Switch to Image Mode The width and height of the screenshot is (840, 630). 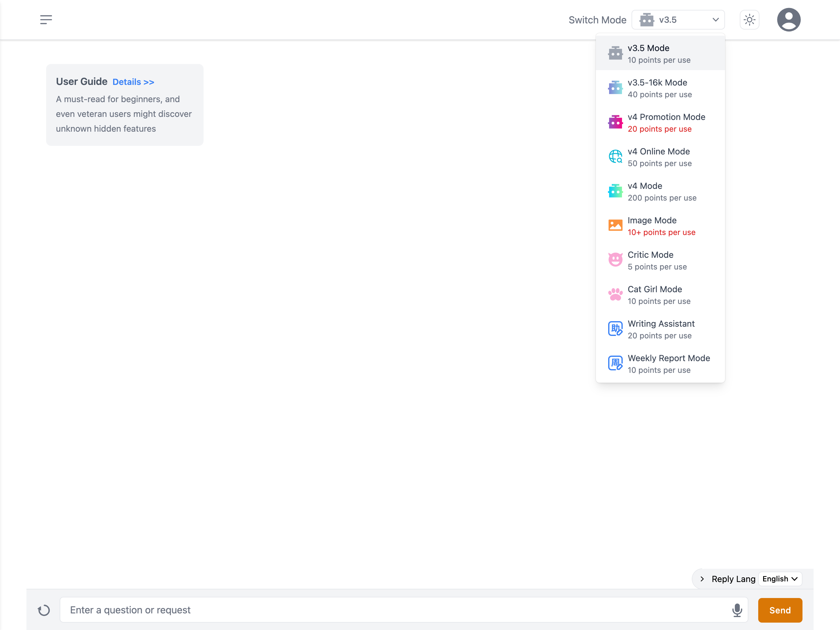click(660, 226)
